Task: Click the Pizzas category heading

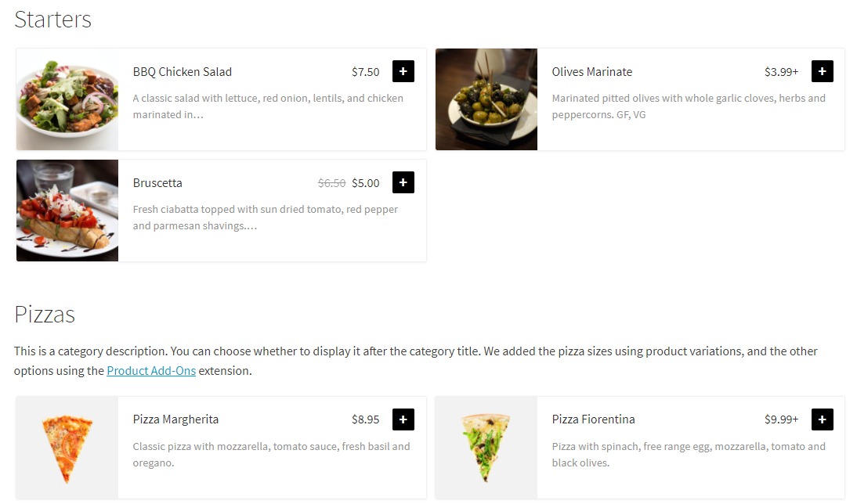Action: point(45,315)
